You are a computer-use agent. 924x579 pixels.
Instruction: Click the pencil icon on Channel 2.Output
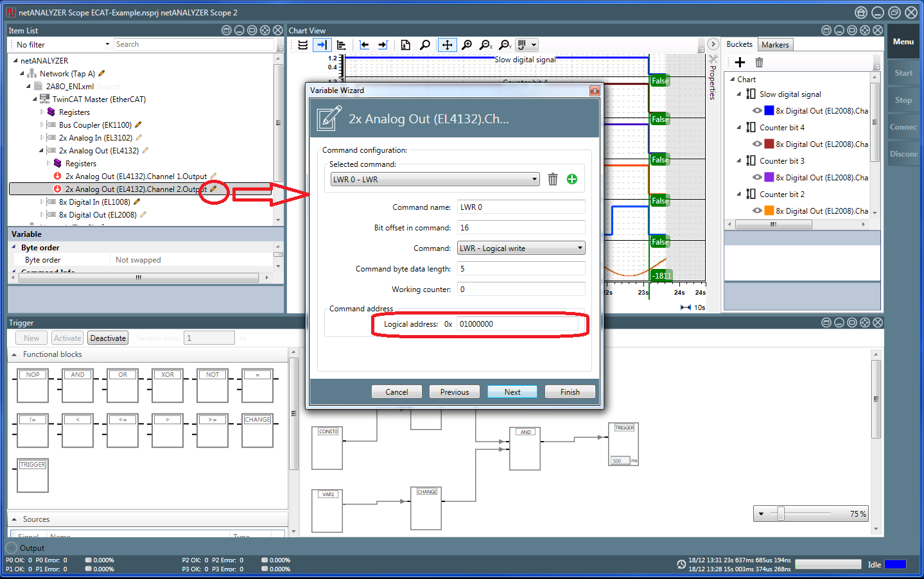pyautogui.click(x=212, y=189)
